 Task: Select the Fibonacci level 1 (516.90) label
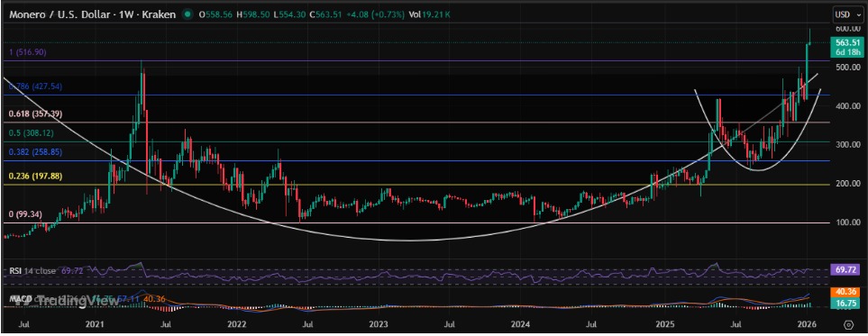pyautogui.click(x=28, y=52)
